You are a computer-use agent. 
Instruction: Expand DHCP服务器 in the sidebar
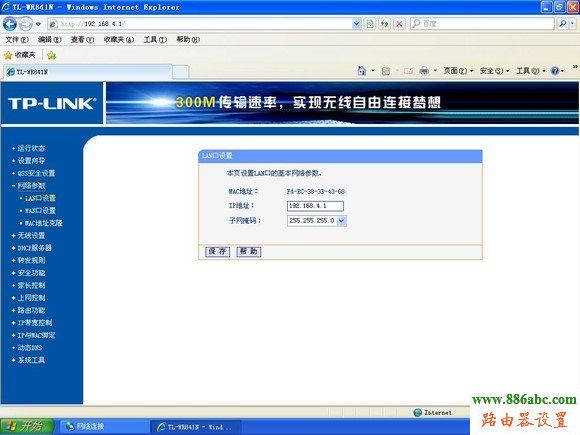coord(34,248)
